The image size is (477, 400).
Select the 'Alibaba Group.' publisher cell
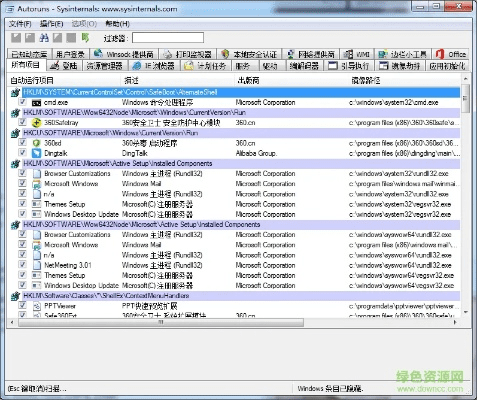click(x=256, y=153)
